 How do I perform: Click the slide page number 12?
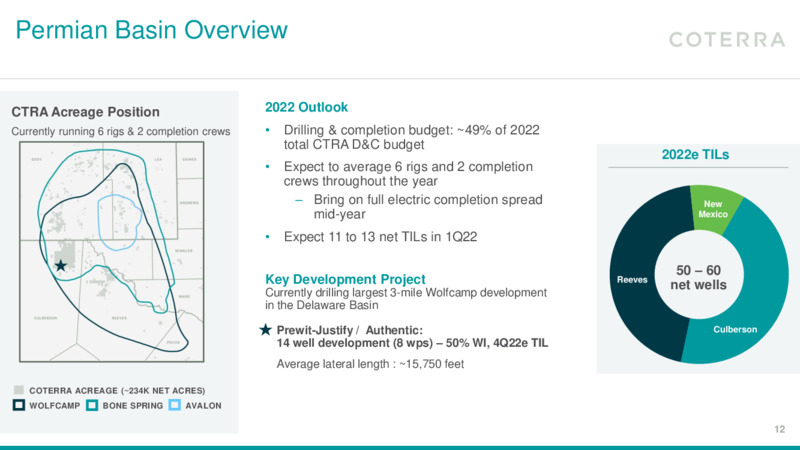point(779,429)
